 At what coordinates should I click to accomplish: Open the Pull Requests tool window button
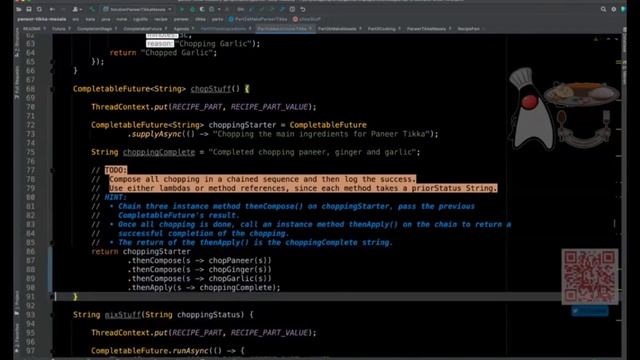tap(17, 82)
